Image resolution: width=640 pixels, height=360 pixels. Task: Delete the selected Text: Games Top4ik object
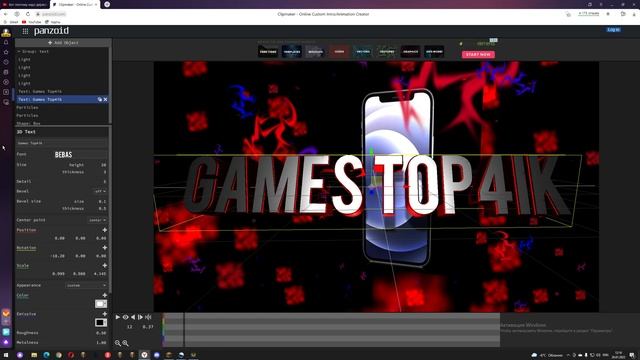[105, 99]
